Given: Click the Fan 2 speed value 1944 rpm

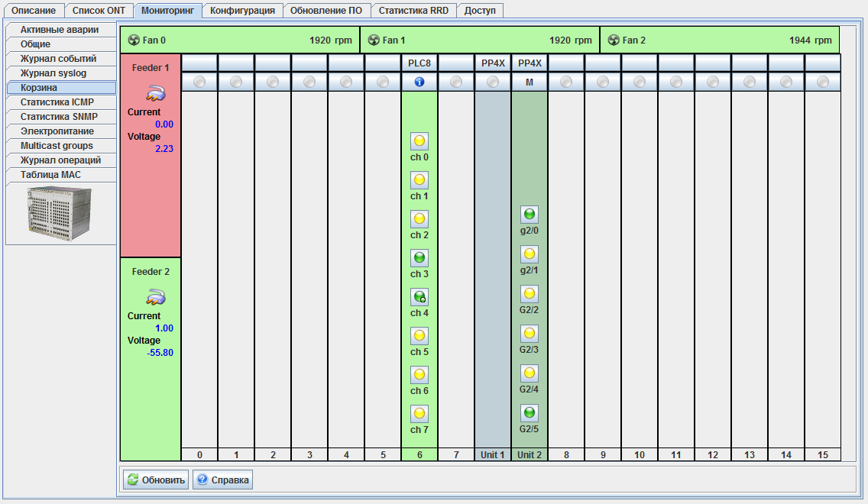Looking at the screenshot, I should click(811, 40).
